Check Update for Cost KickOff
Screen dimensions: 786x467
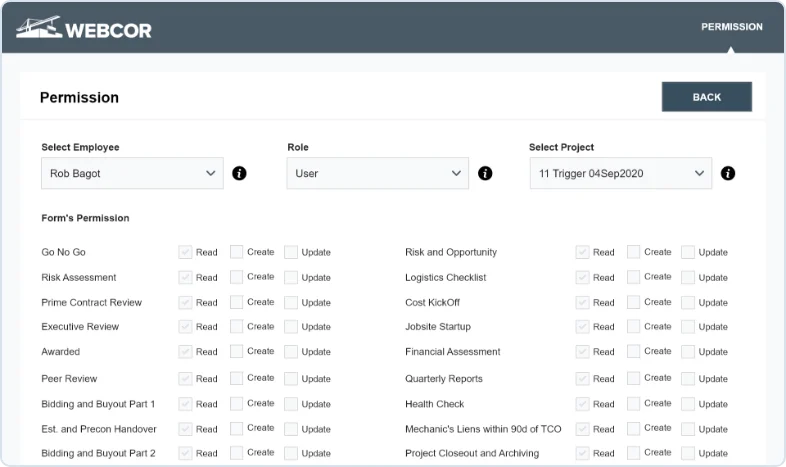688,302
